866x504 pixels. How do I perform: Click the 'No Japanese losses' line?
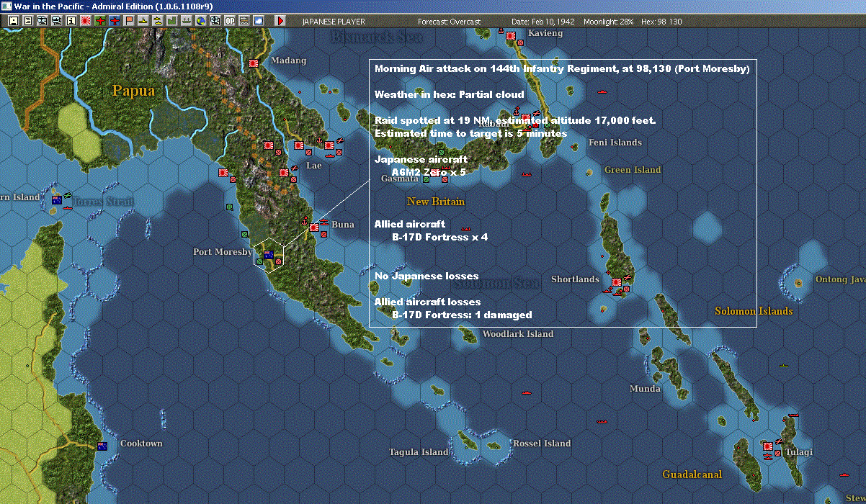pos(427,276)
